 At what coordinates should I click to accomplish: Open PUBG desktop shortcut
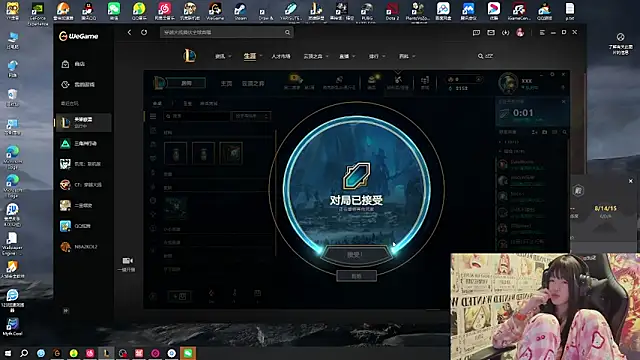pyautogui.click(x=367, y=11)
